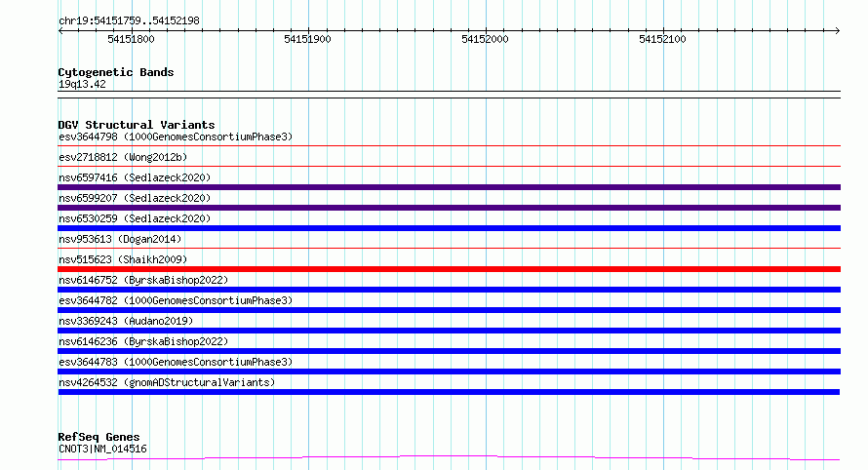Click the magenta CNOT3 gene line
This screenshot has height=470, width=868.
[449, 457]
